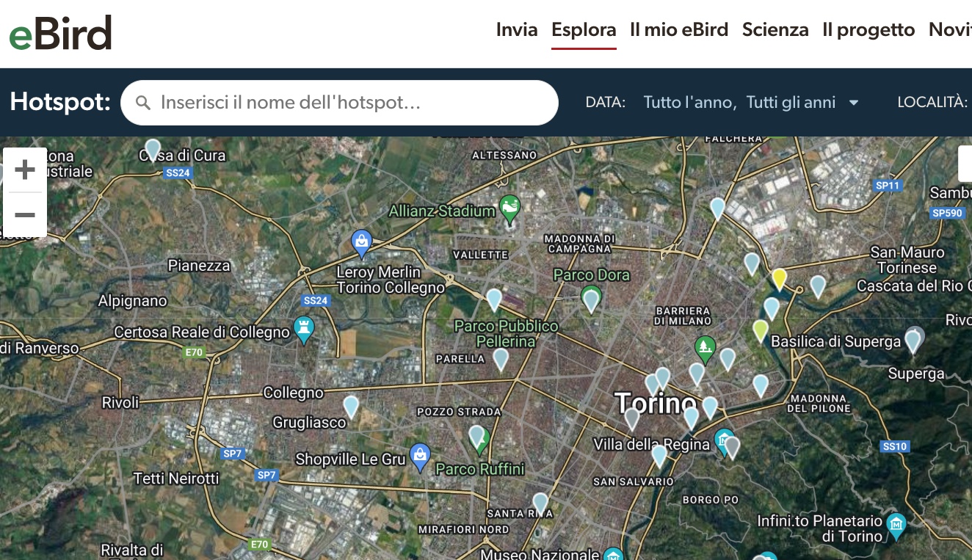Open the eBird home logo

[x=60, y=33]
